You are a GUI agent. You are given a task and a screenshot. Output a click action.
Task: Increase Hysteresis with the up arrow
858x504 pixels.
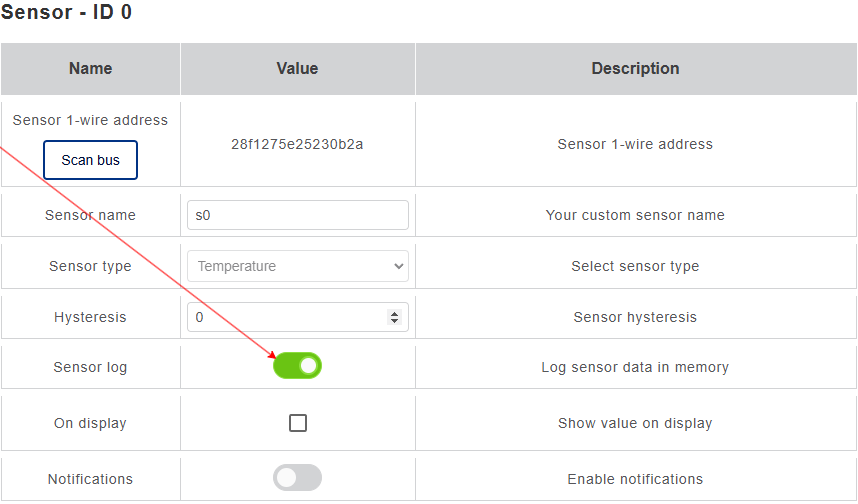[394, 313]
